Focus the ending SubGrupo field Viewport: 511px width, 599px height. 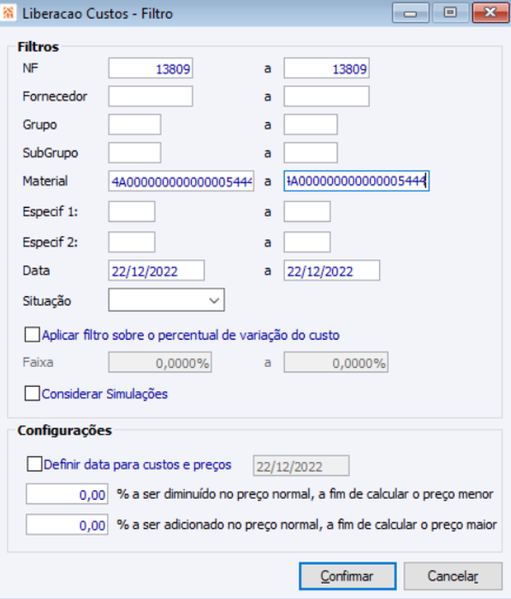pyautogui.click(x=310, y=153)
